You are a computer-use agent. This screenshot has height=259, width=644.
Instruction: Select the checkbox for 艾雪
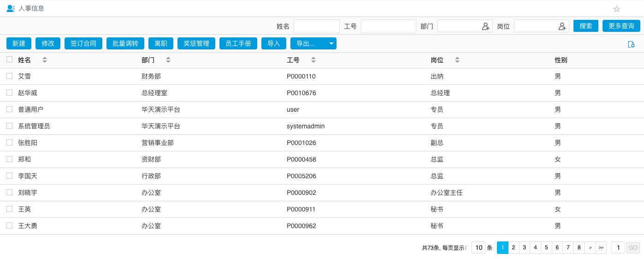coord(9,76)
